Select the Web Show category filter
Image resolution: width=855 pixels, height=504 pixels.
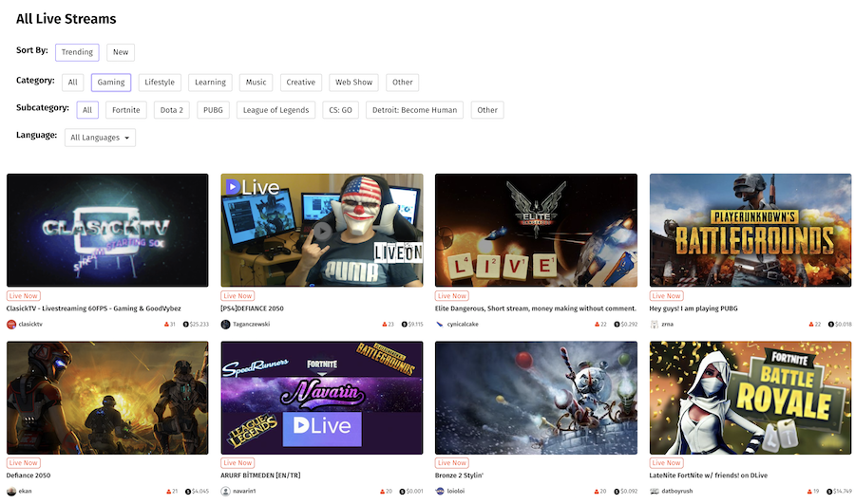click(x=354, y=83)
